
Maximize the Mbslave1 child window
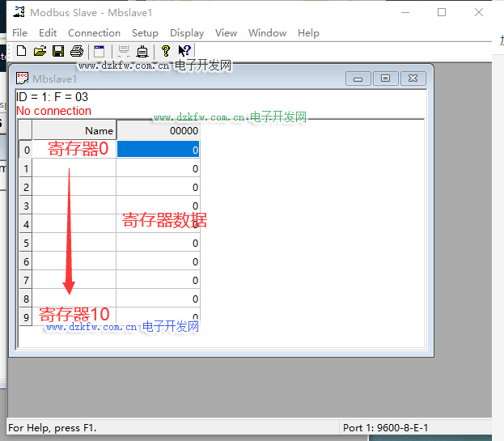[x=386, y=78]
